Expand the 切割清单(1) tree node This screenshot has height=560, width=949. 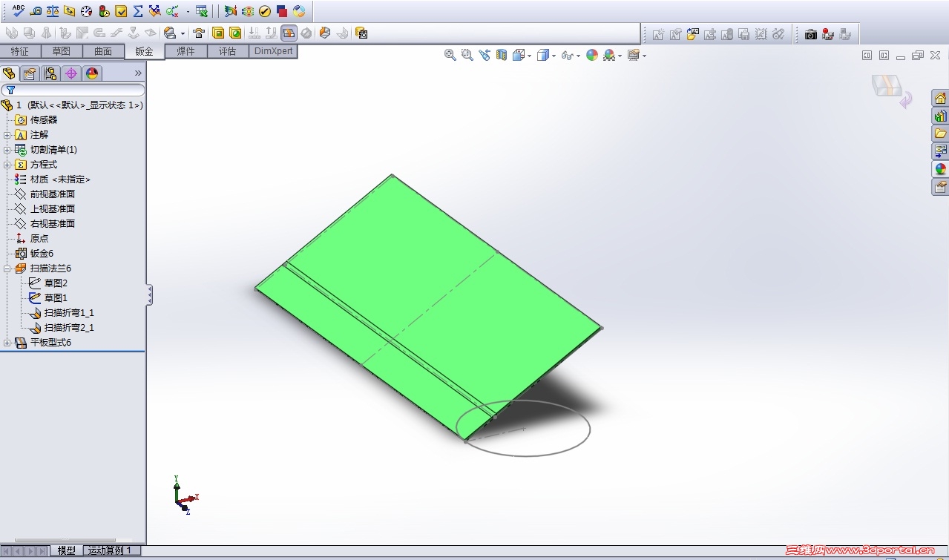[x=7, y=150]
